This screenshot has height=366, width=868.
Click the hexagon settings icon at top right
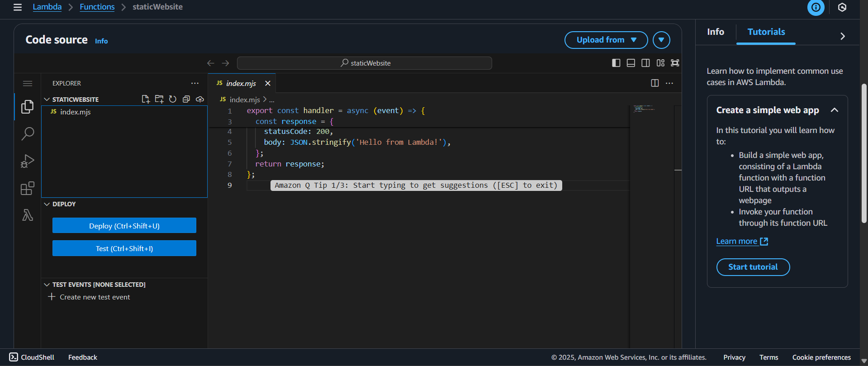(842, 7)
